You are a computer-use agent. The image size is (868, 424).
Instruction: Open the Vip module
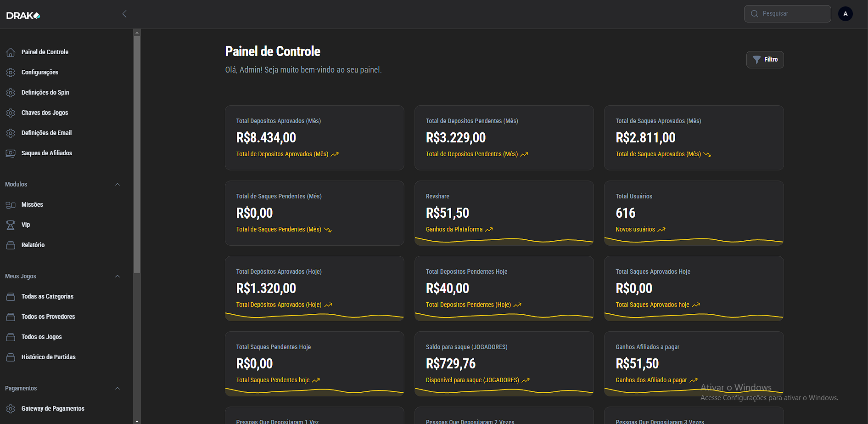[x=26, y=225]
